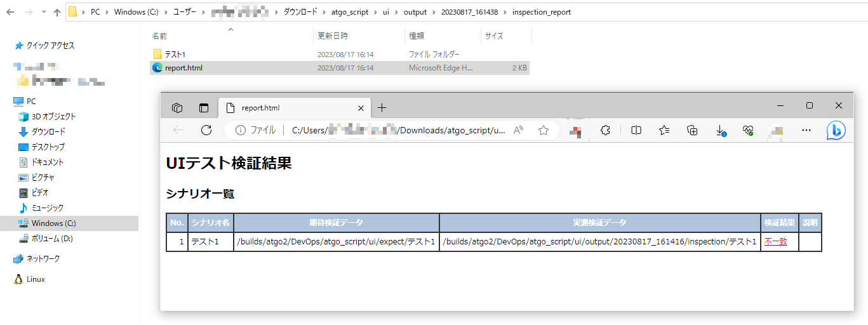This screenshot has height=325, width=868.
Task: View site information ファイル icon
Action: pyautogui.click(x=255, y=130)
